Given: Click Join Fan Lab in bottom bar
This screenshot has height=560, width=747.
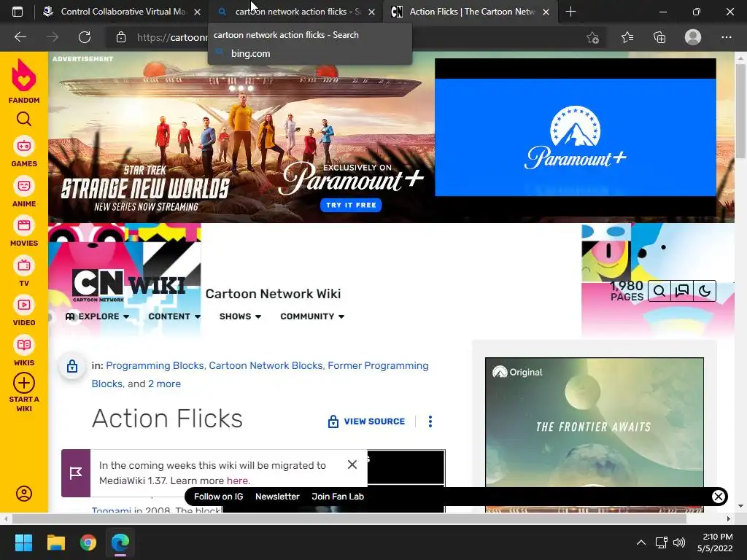Looking at the screenshot, I should tap(338, 496).
